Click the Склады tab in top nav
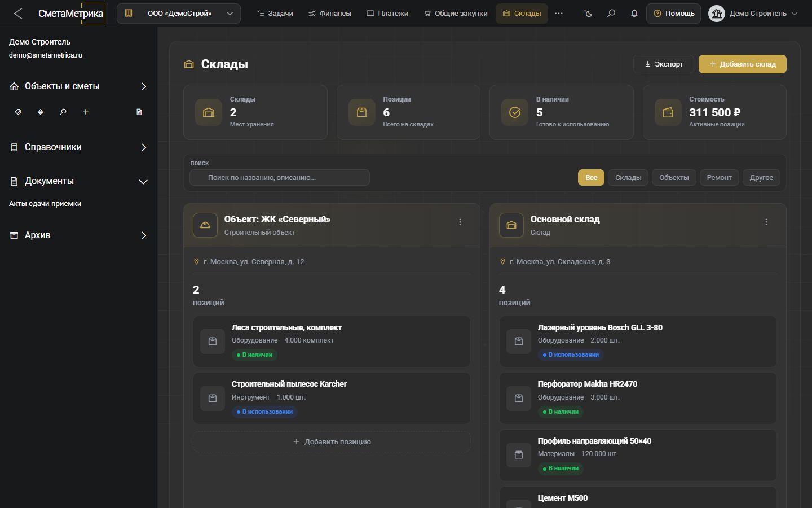This screenshot has width=812, height=508. (x=522, y=14)
